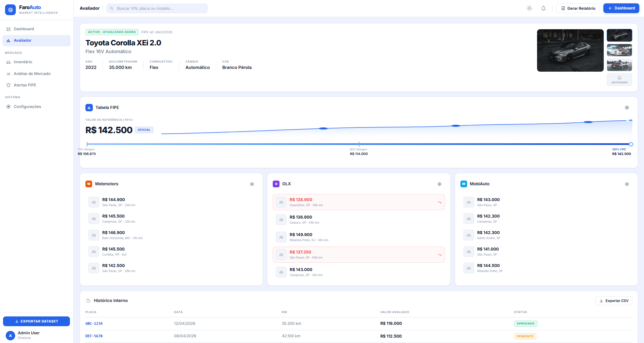Open Configurações in the sidebar
Image resolution: width=644 pixels, height=343 pixels.
pyautogui.click(x=37, y=107)
